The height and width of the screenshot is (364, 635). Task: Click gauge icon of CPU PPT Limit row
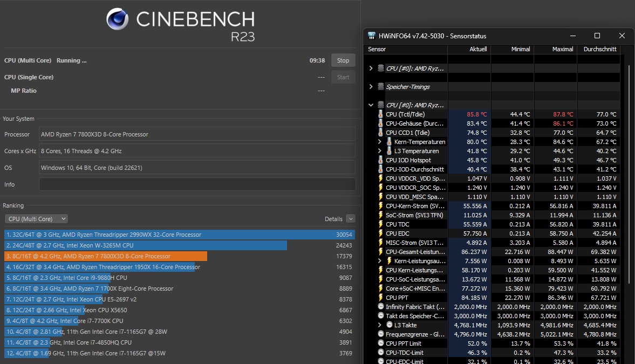381,343
